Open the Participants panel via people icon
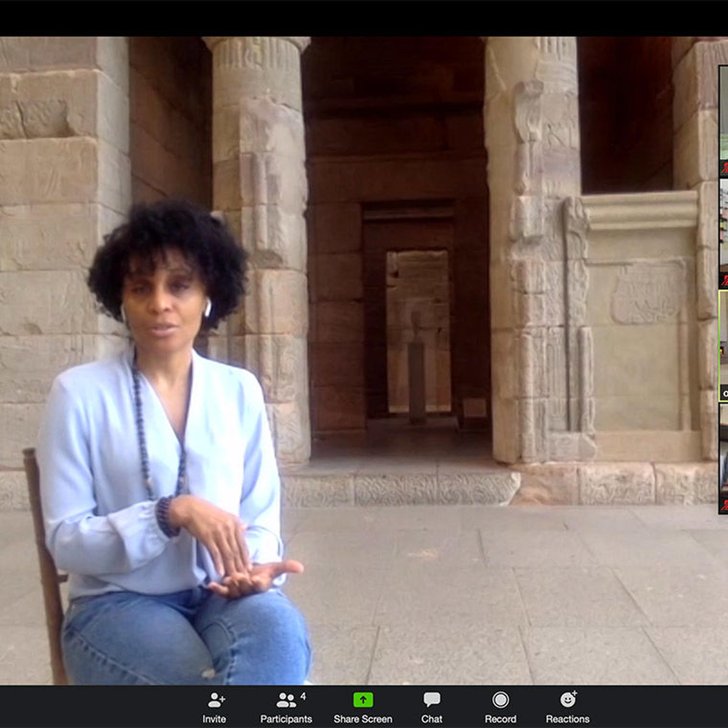This screenshot has width=728, height=728. click(286, 701)
